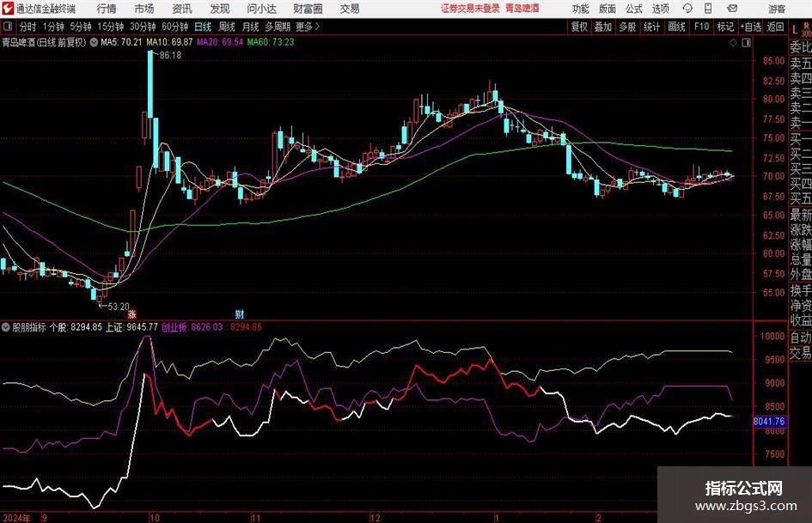Open the 发现 menu
Image resolution: width=812 pixels, height=523 pixels.
tap(220, 9)
